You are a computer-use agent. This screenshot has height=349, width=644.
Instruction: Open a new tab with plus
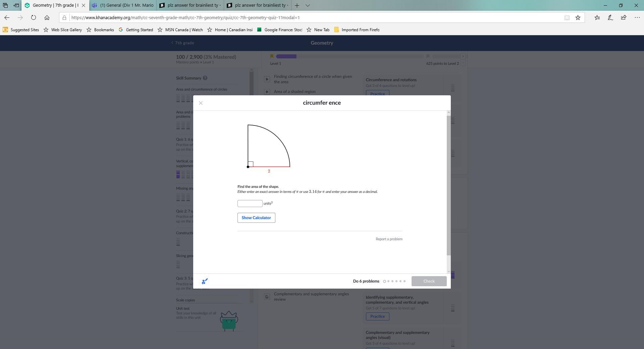coord(297,5)
